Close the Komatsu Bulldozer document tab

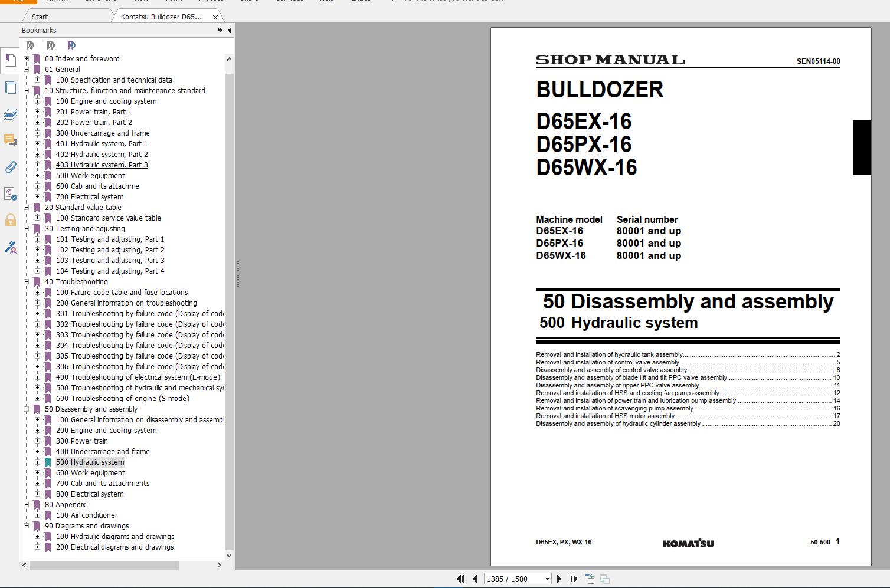point(215,17)
